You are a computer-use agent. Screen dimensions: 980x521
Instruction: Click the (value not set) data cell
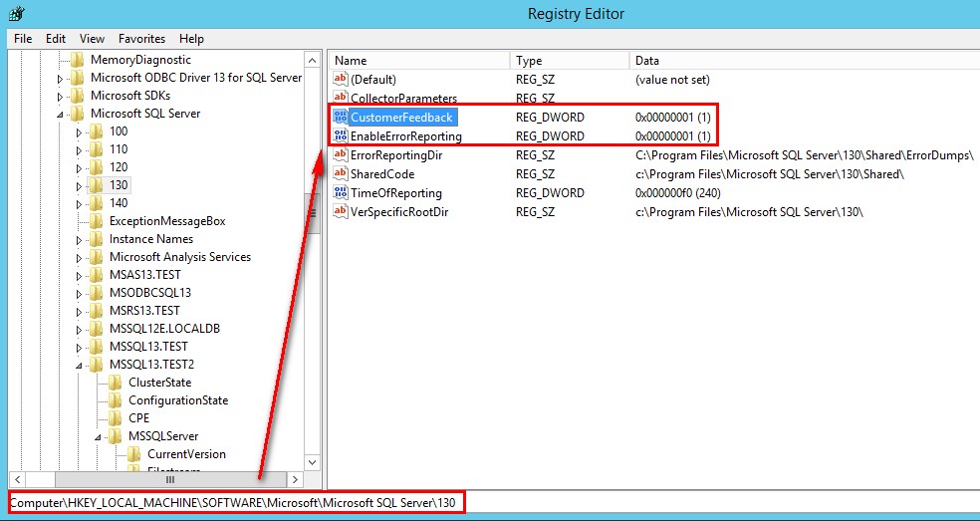pyautogui.click(x=672, y=79)
